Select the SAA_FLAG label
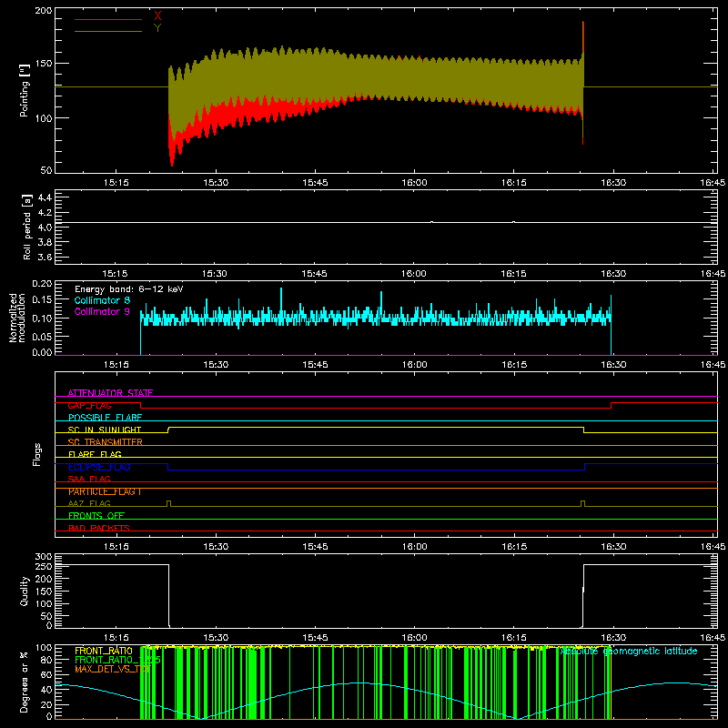The height and width of the screenshot is (728, 728). point(89,479)
